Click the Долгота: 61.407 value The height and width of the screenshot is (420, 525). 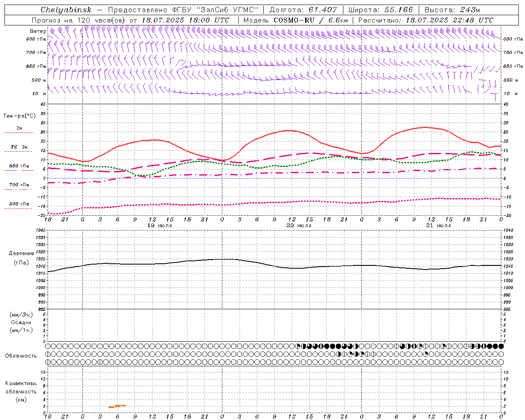pyautogui.click(x=303, y=10)
